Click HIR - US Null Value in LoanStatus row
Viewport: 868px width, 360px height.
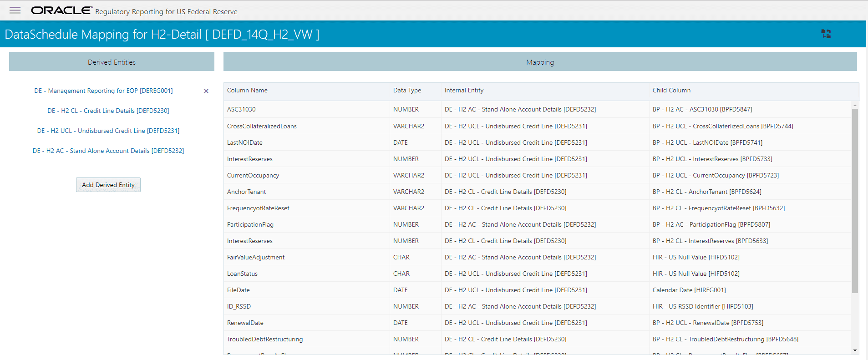point(696,274)
